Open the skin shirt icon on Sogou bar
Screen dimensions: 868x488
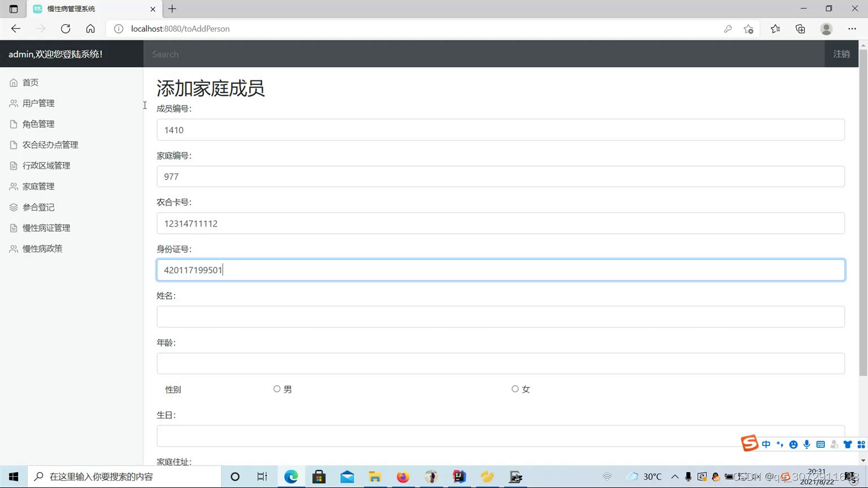coord(848,445)
